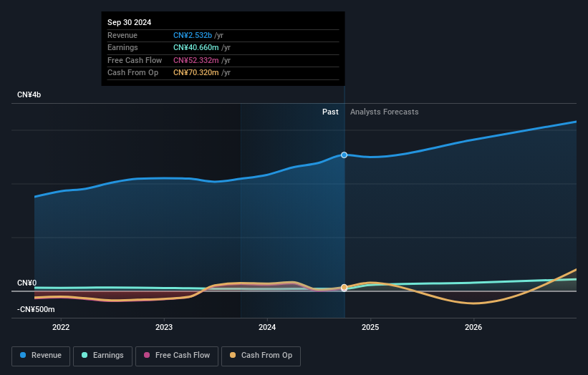The height and width of the screenshot is (375, 588).
Task: Click the CN¥2.532b revenue value
Action: tap(193, 35)
